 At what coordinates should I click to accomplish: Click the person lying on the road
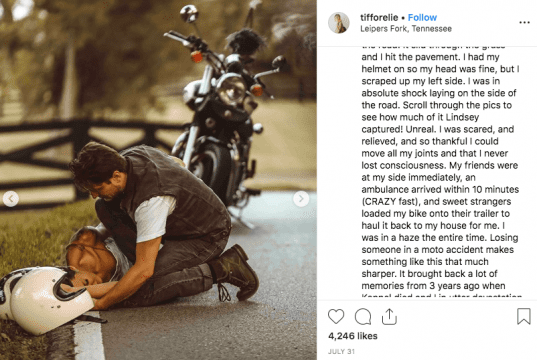click(x=96, y=260)
